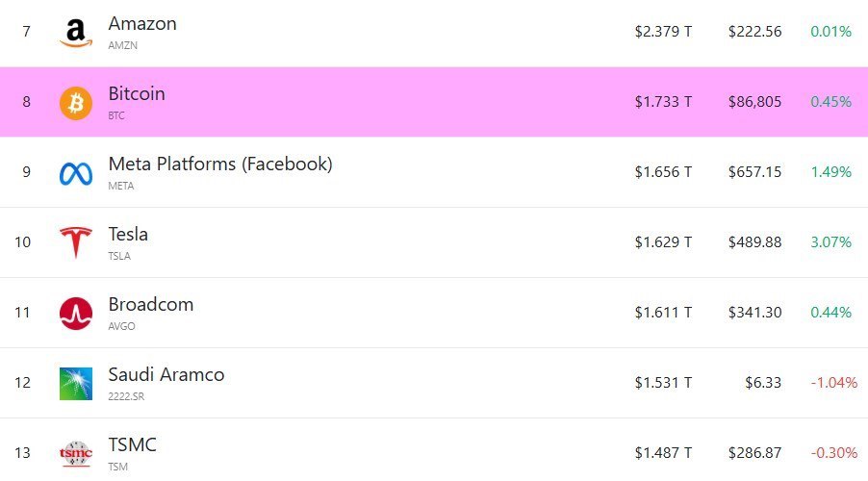Image resolution: width=868 pixels, height=481 pixels.
Task: Open the TSMC name link
Action: pos(133,444)
